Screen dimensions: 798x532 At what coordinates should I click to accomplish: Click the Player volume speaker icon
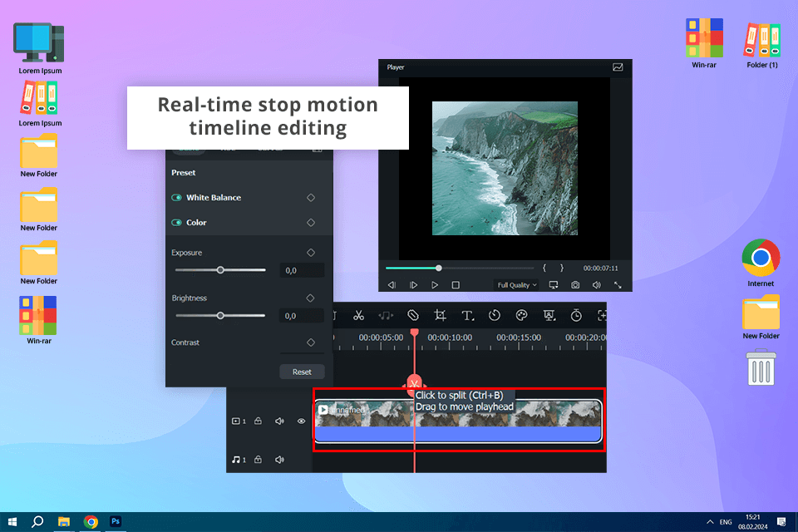point(597,285)
